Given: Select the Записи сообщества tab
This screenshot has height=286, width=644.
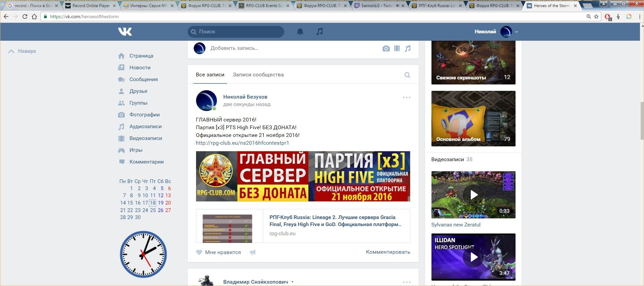Looking at the screenshot, I should coord(258,75).
